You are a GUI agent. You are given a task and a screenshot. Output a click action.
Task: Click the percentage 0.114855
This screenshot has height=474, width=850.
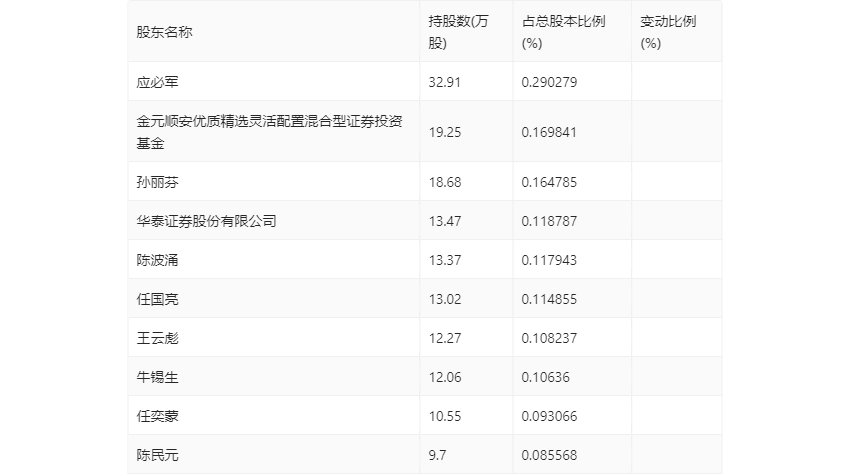pos(549,299)
